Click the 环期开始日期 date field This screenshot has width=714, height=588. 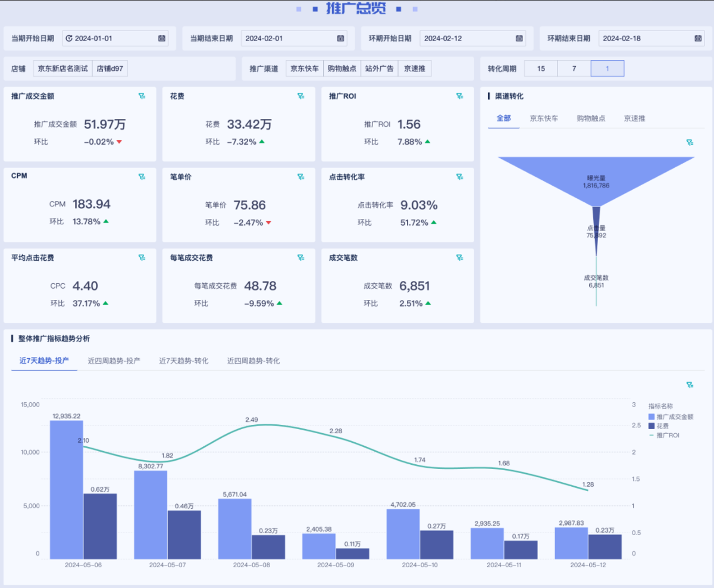pos(466,38)
